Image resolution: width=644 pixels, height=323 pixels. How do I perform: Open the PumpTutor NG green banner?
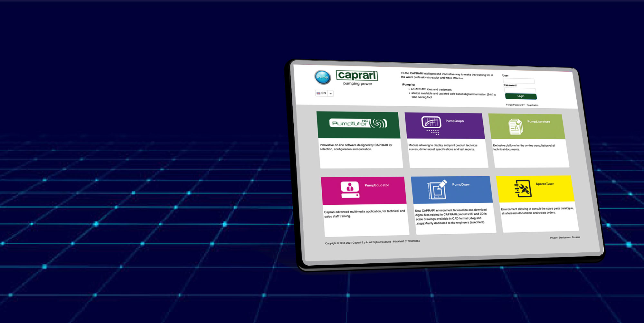pyautogui.click(x=358, y=125)
